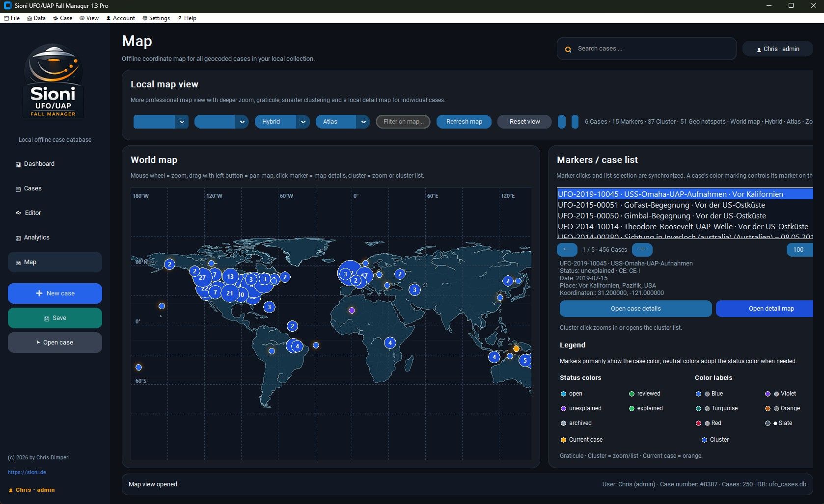This screenshot has height=504, width=824.
Task: Click the Filter on map input field
Action: pos(403,122)
